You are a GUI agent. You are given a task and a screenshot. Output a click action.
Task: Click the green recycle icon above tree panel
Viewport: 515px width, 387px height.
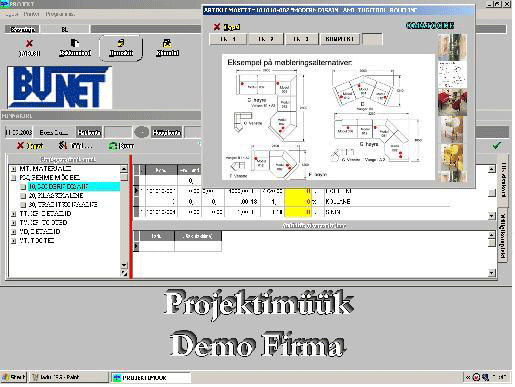click(x=113, y=146)
